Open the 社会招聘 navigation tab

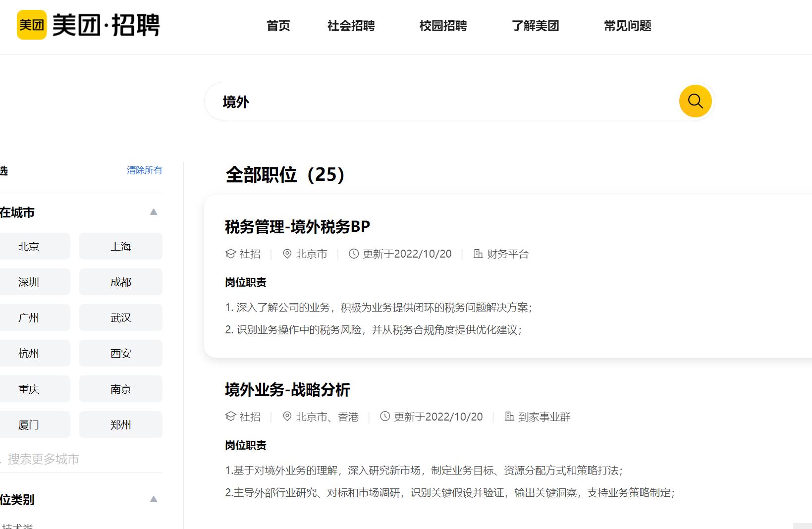[x=351, y=26]
